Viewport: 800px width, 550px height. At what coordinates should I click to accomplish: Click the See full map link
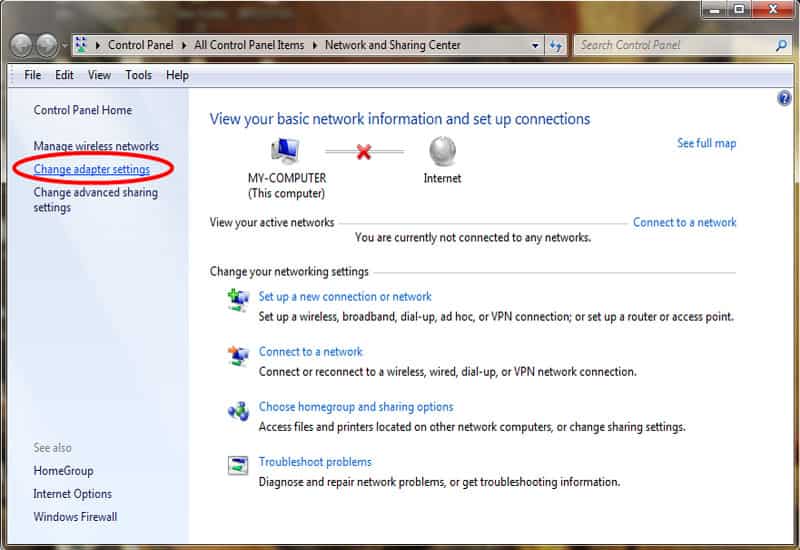pos(706,143)
